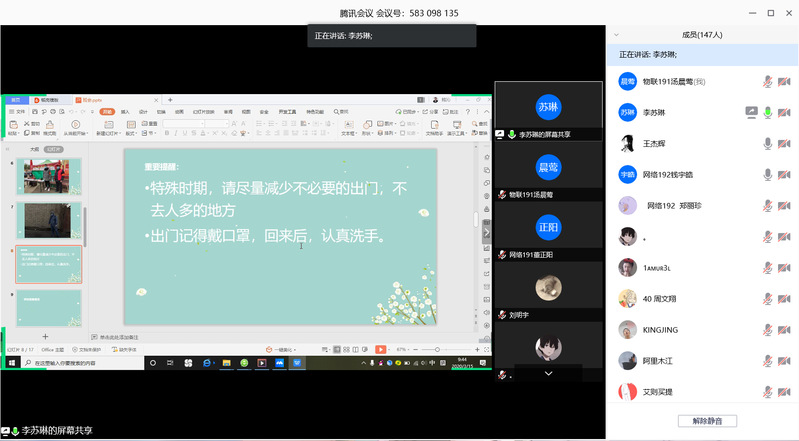The image size is (799, 441).
Task: Toggle my camera in 物联191汤晨莺 row
Action: 784,82
